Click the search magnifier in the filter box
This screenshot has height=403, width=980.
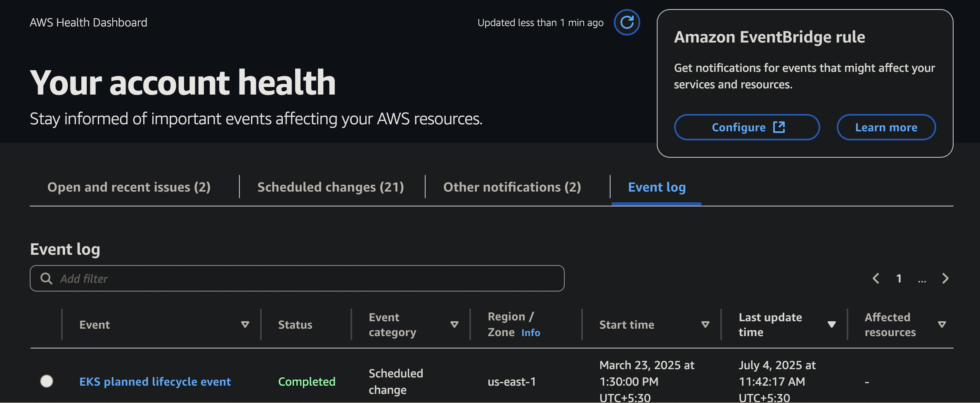click(46, 279)
